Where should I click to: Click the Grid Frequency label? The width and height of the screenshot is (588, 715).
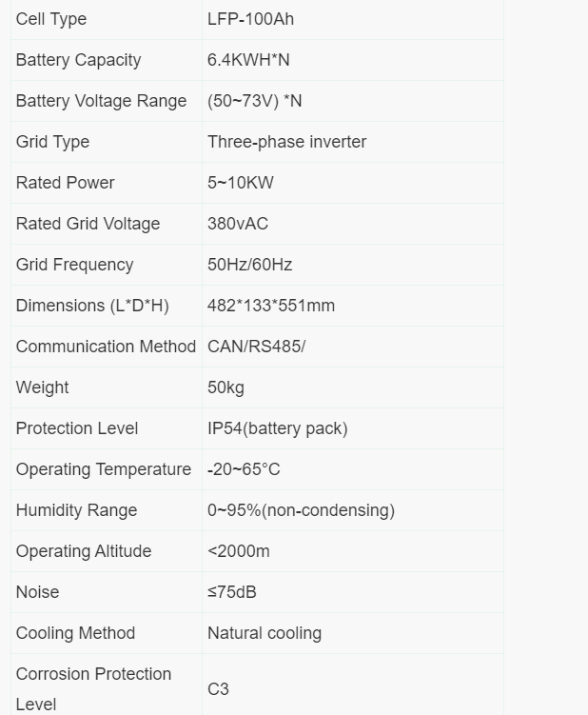click(x=75, y=265)
